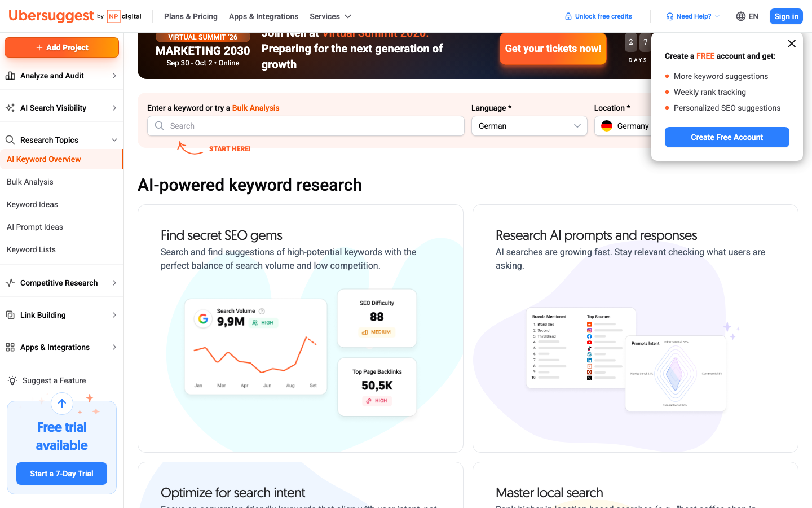Switch the site language via EN

pos(747,16)
